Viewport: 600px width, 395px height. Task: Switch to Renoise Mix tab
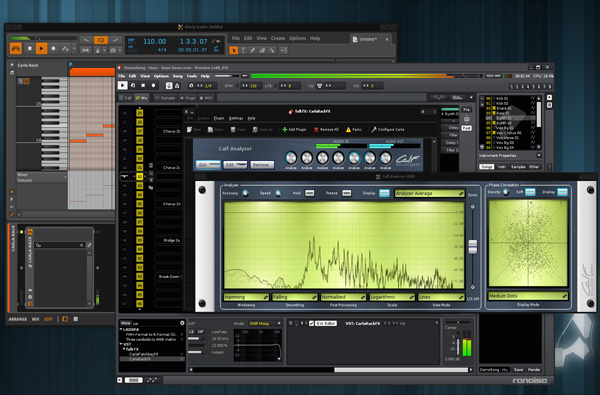tap(141, 98)
